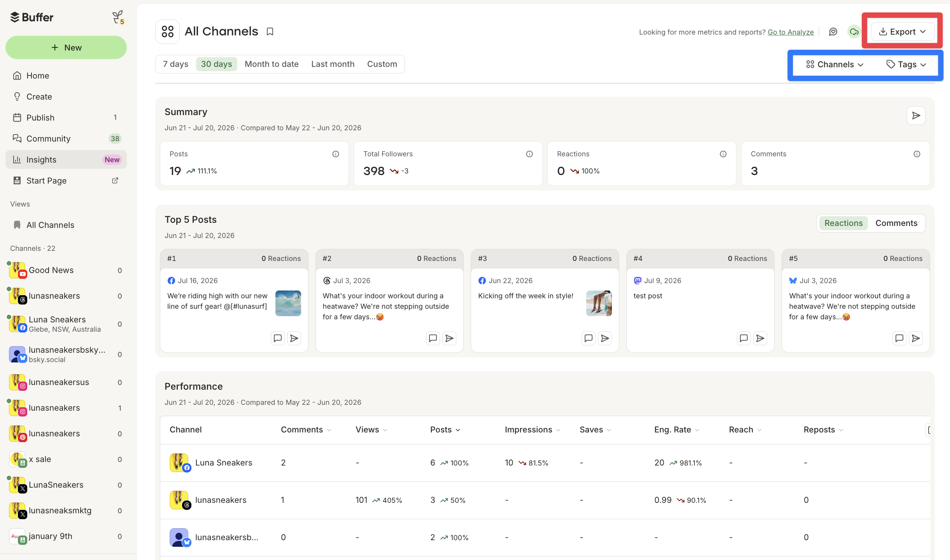Screen dimensions: 950x560
Task: Select the 7 days range
Action: point(175,64)
